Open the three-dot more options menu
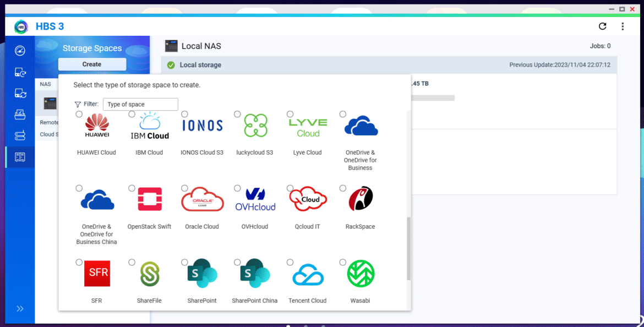This screenshot has height=327, width=644. pos(623,26)
